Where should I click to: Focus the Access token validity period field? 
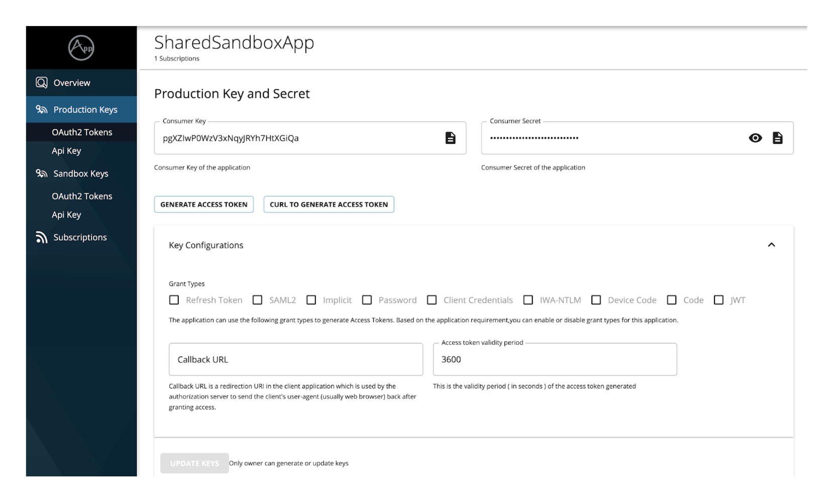click(555, 359)
